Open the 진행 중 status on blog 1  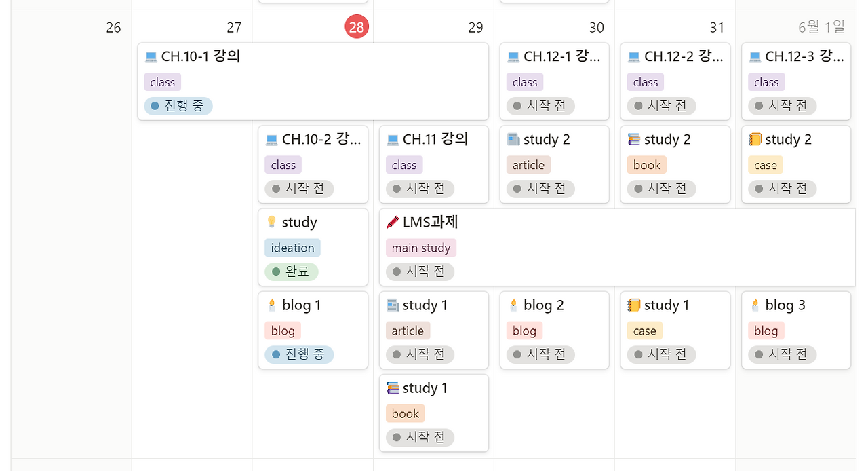(x=298, y=354)
